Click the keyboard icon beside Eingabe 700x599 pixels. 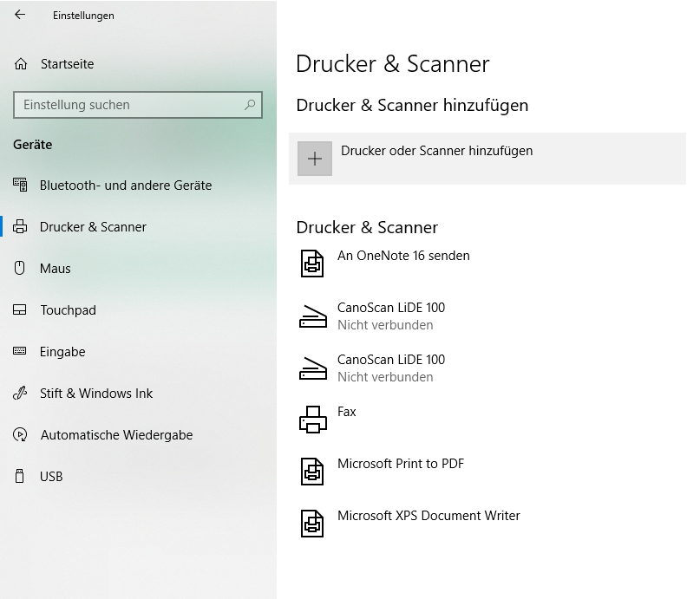pyautogui.click(x=20, y=351)
